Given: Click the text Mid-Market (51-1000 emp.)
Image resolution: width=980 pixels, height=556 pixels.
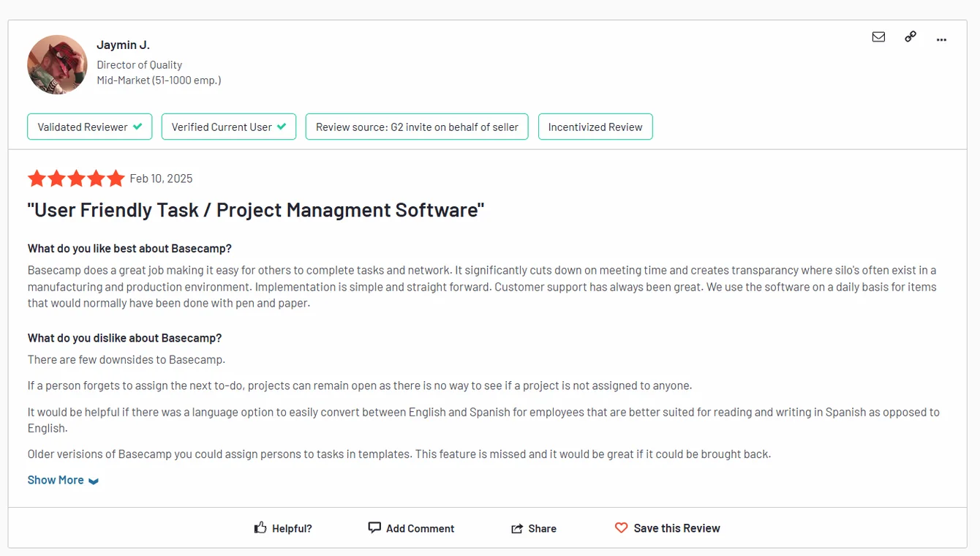Looking at the screenshot, I should pos(159,80).
